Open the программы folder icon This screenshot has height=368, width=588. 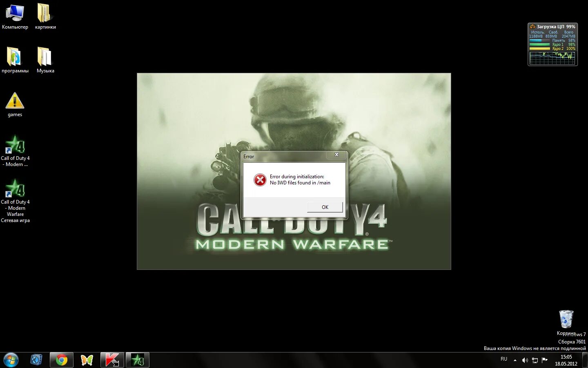(15, 60)
